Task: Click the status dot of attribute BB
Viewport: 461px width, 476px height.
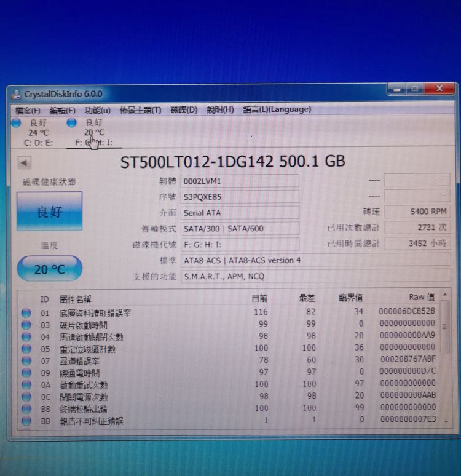Action: [26, 421]
